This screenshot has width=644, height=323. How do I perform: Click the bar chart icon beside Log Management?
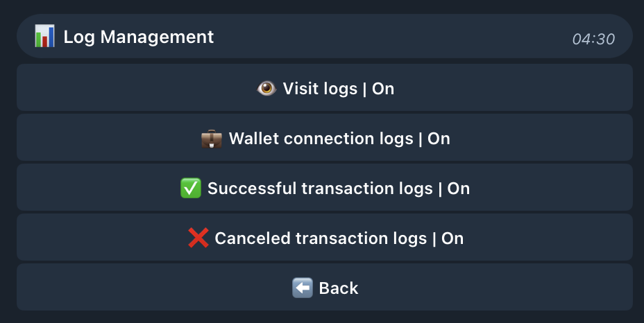tap(44, 36)
